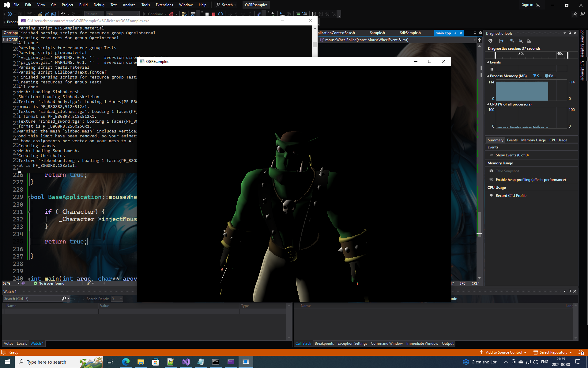The height and width of the screenshot is (368, 588).
Task: Open the Release configuration dropdown
Action: [94, 14]
